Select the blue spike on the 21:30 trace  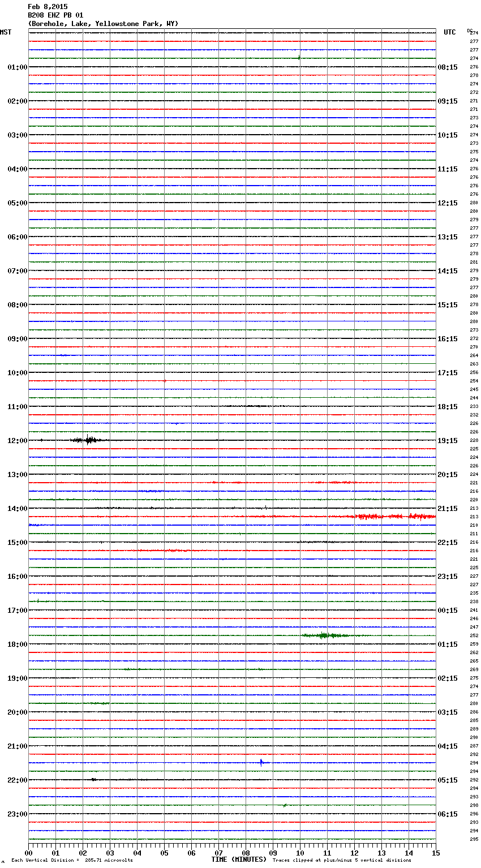[x=261, y=762]
